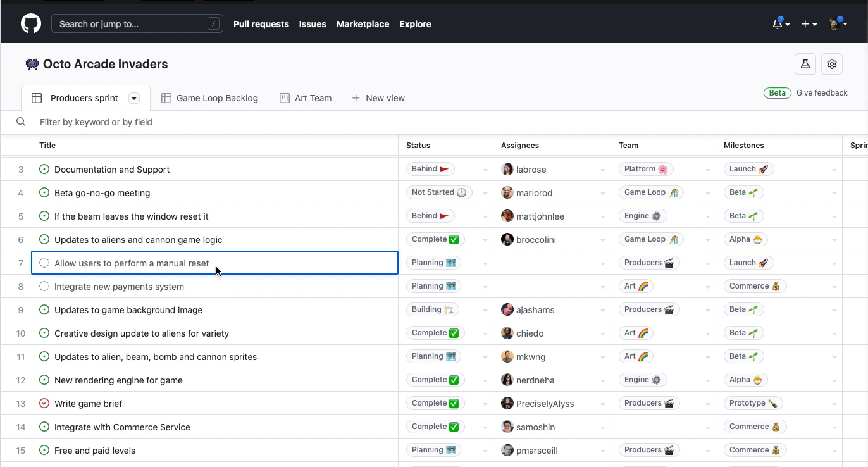Screen dimensions: 868x467
Task: Add a New view
Action: [378, 98]
